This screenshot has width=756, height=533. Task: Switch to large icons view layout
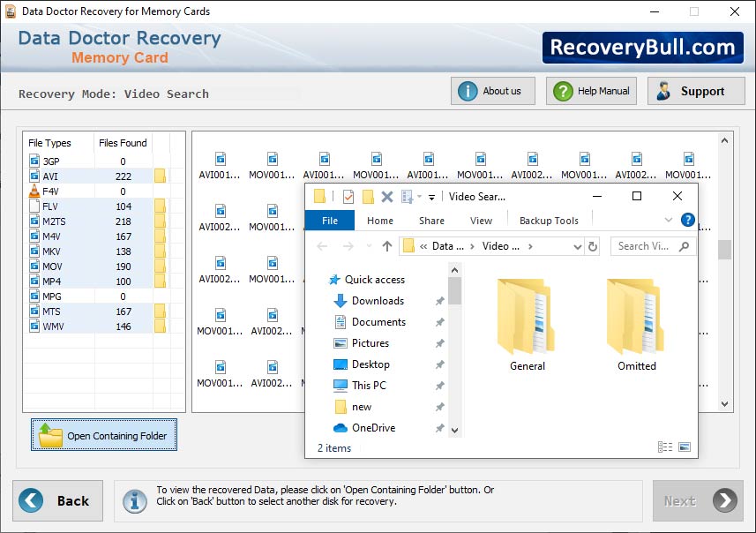(x=685, y=447)
